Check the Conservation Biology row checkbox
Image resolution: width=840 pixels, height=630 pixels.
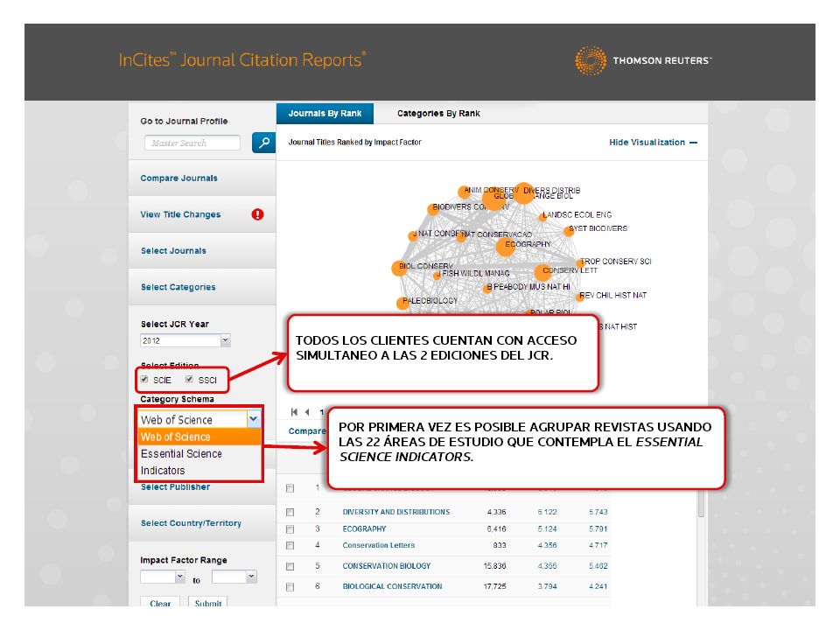coord(290,566)
